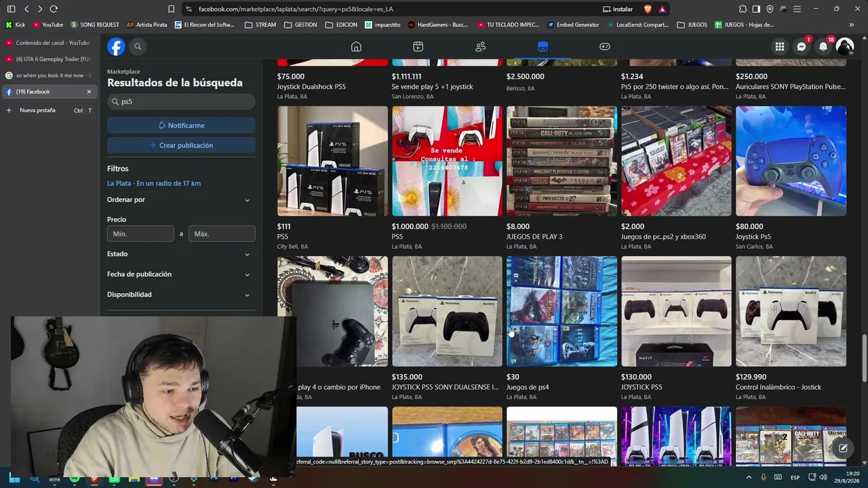Screen dimensions: 868x488
Task: Expand the Estado filter
Action: [181, 254]
